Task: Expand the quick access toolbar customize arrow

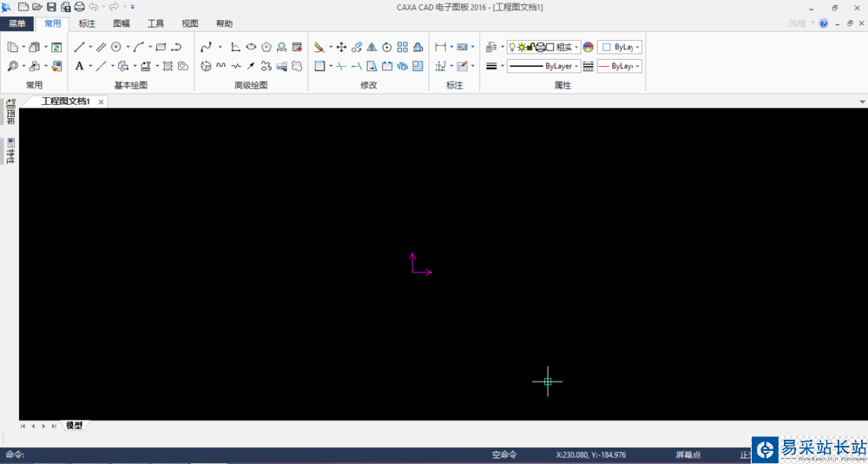Action: (132, 7)
